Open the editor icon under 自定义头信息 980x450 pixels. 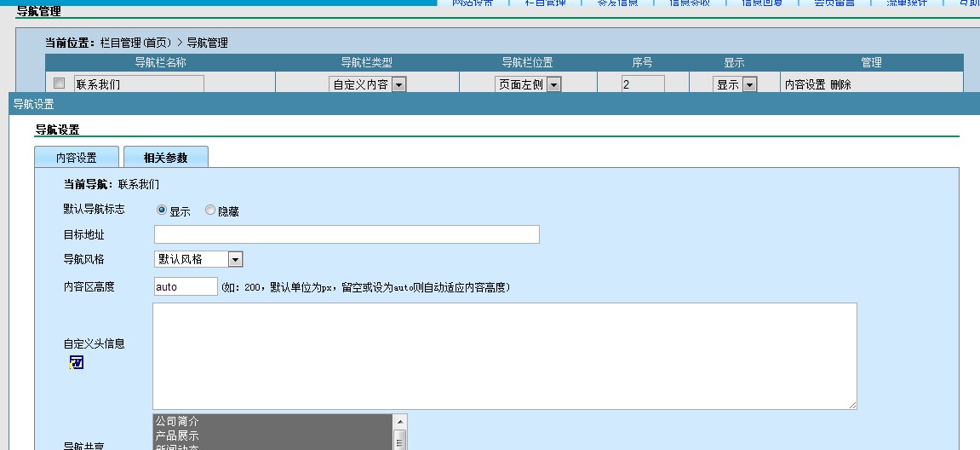[x=77, y=363]
